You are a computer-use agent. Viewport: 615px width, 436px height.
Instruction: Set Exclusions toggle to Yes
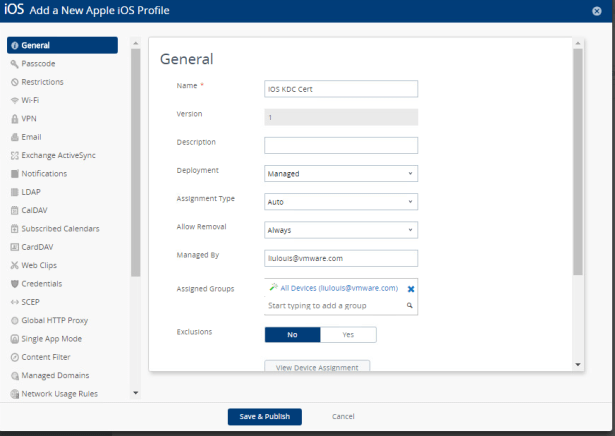click(x=348, y=335)
